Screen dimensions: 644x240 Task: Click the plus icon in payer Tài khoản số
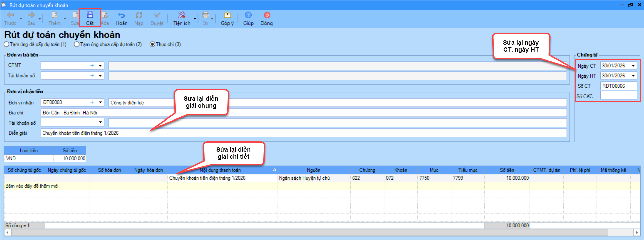pyautogui.click(x=92, y=76)
